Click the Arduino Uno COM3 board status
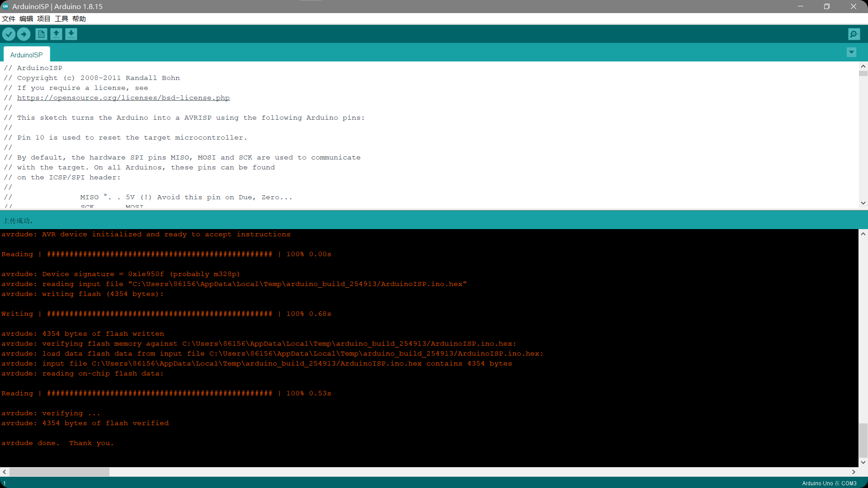 coord(829,483)
